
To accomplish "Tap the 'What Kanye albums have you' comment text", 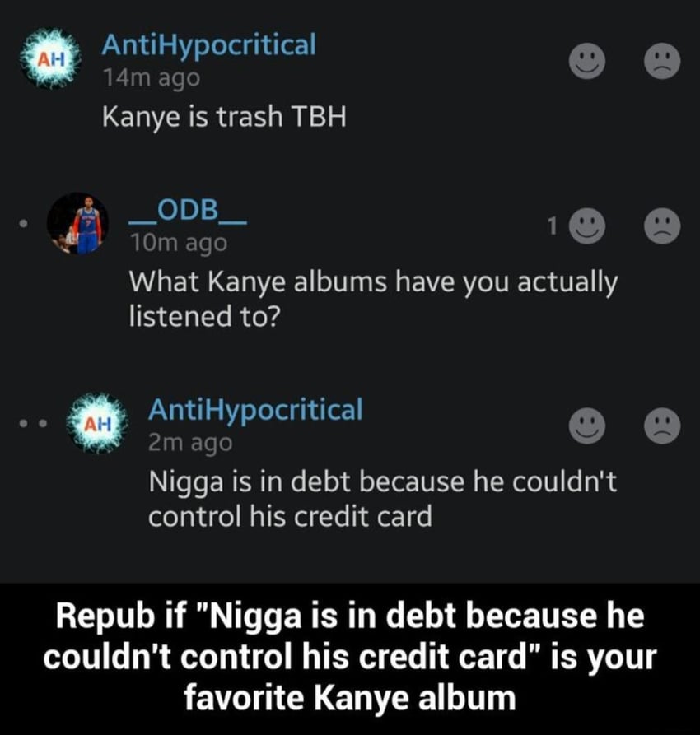I will 373,299.
